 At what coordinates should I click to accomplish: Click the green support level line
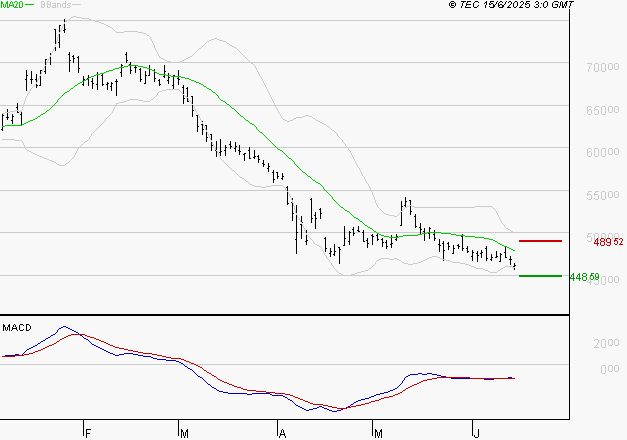(540, 276)
